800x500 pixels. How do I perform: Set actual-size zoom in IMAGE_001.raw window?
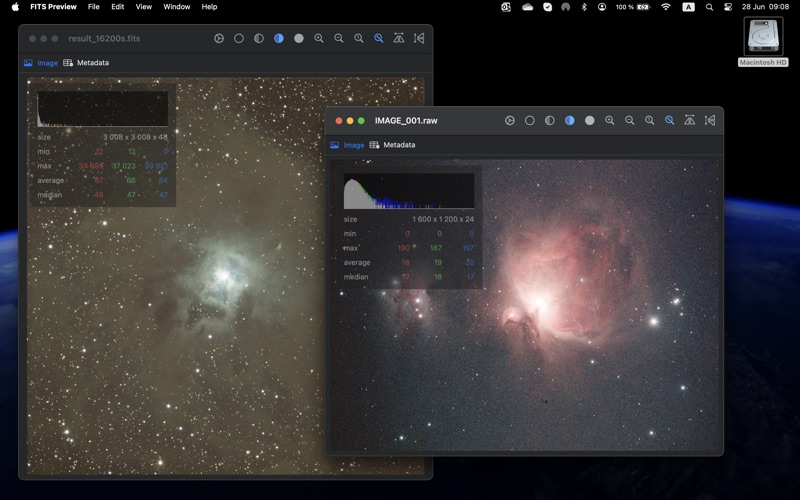(649, 120)
